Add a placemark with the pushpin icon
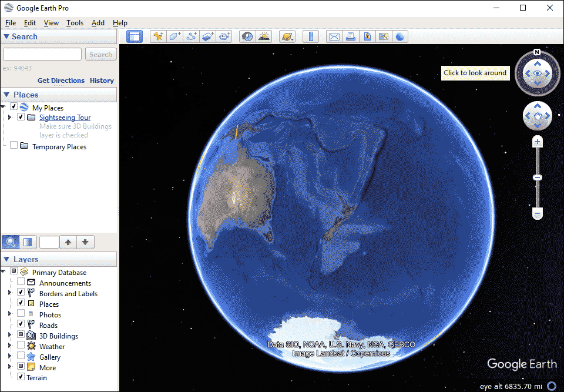The width and height of the screenshot is (564, 392). pyautogui.click(x=158, y=36)
